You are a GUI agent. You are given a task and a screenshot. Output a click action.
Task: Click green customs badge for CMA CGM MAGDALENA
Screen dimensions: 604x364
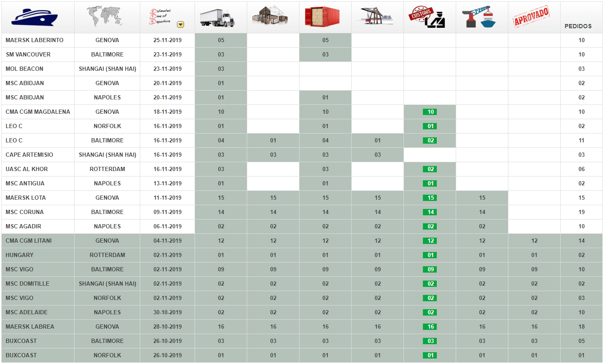430,112
